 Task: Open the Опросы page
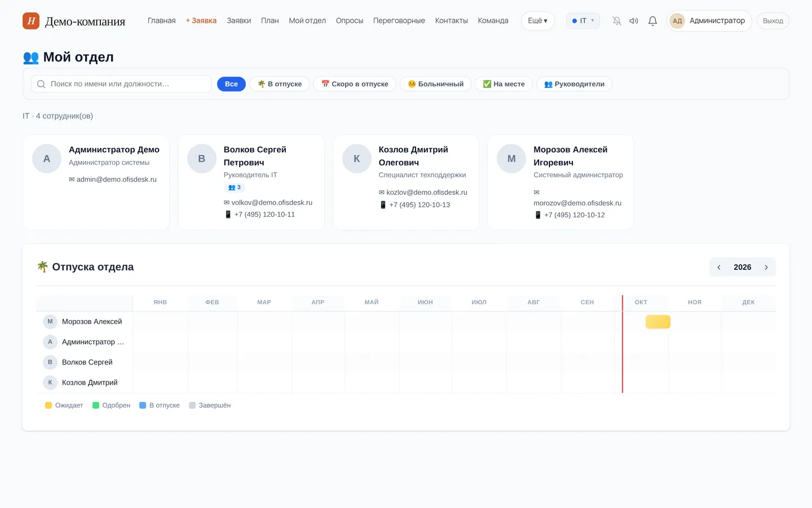[350, 21]
